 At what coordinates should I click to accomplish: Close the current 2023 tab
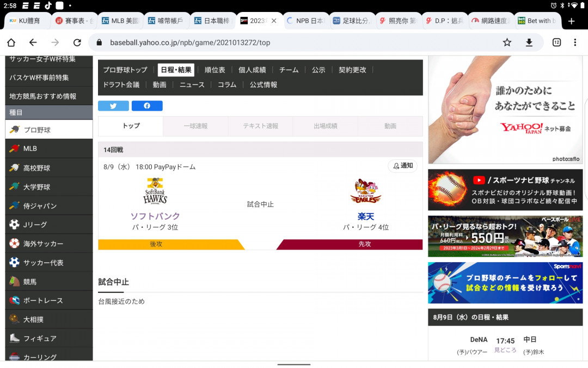(x=274, y=21)
